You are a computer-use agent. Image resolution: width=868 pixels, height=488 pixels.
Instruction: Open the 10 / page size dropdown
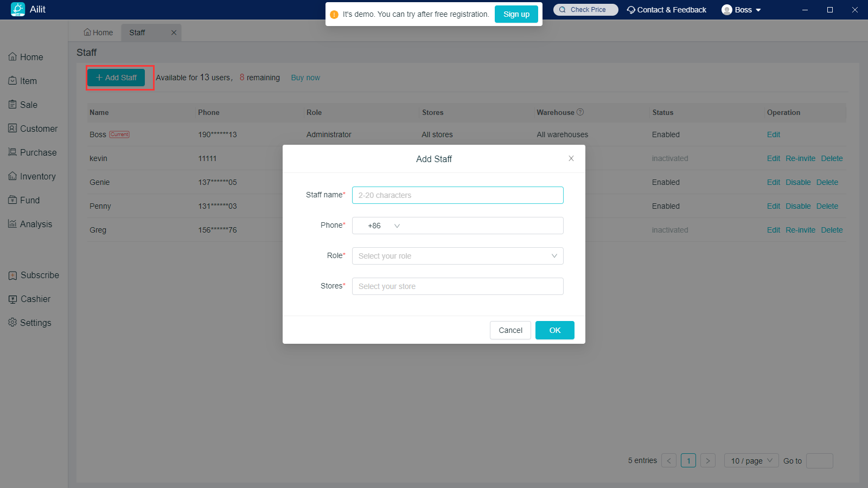pos(751,461)
